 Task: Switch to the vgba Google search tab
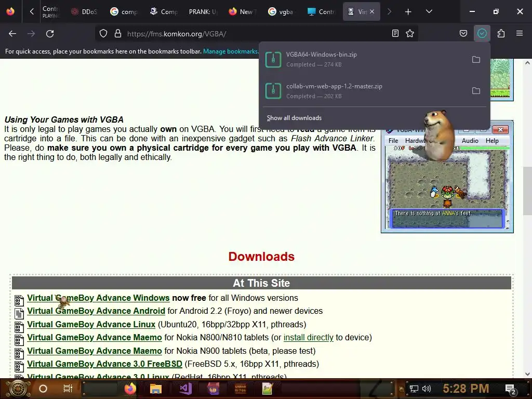281,12
